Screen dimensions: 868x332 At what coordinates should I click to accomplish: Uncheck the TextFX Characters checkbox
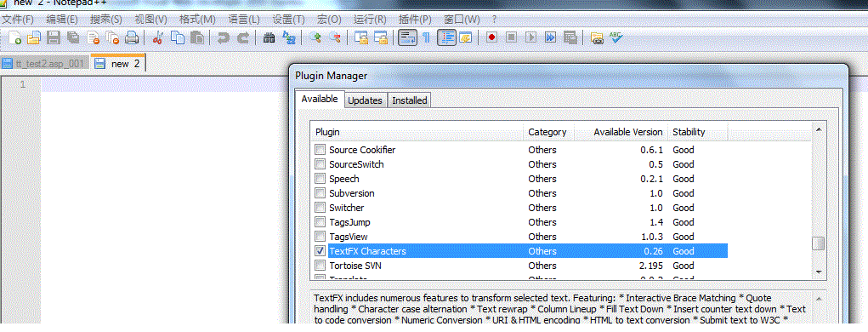(x=320, y=250)
